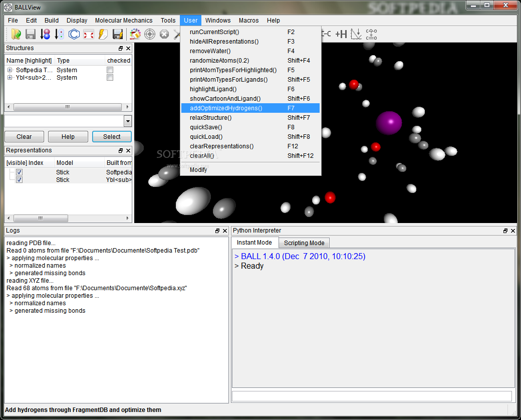Click the red arrows fullscreen icon
Screen dimensions: 521x420
(88, 34)
